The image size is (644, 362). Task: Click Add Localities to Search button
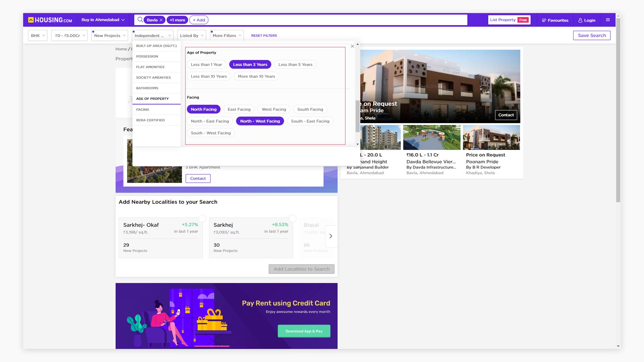pyautogui.click(x=301, y=269)
